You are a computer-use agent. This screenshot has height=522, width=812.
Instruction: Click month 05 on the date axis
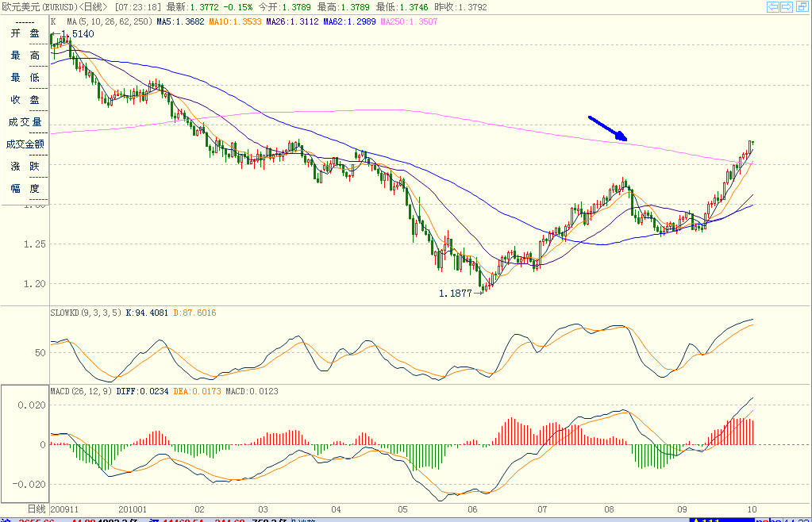coord(402,509)
